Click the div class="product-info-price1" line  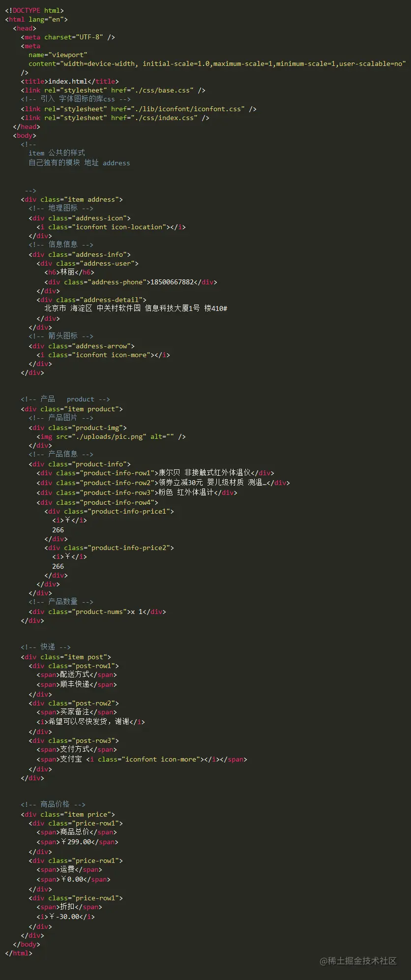coord(109,511)
